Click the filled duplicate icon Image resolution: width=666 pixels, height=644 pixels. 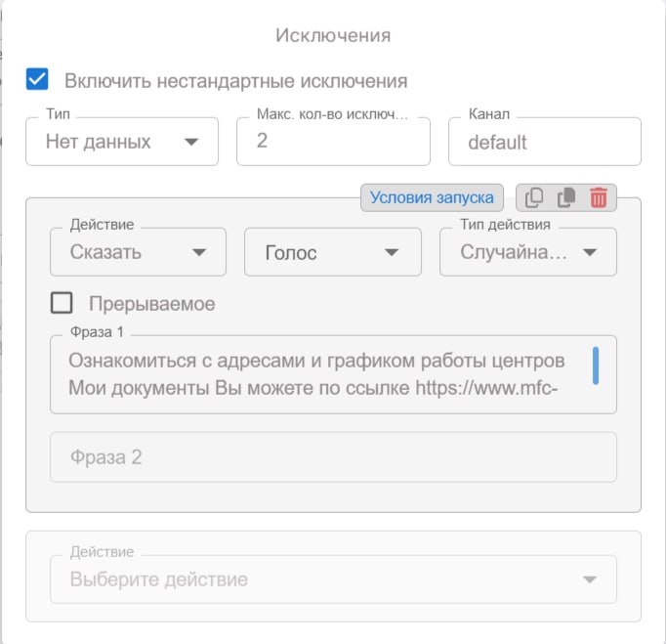coord(566,198)
